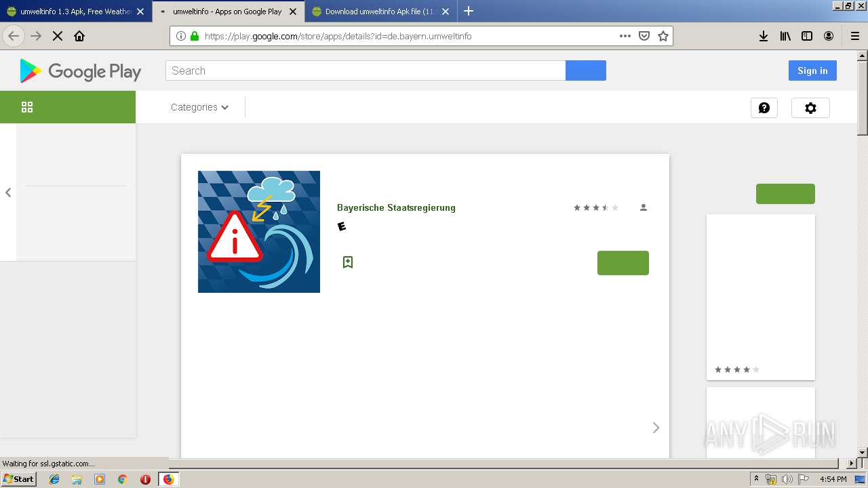Click the content rating E icon
This screenshot has height=488, width=868.
tap(342, 226)
